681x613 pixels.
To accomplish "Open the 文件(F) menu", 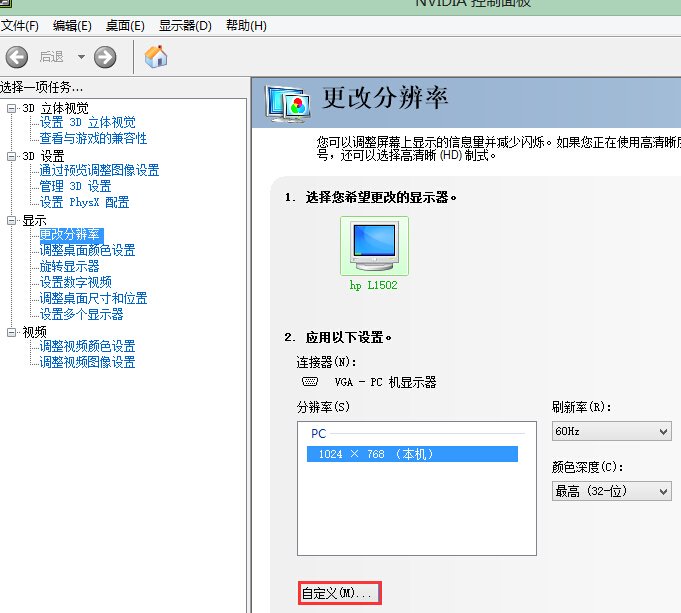I will (20, 26).
